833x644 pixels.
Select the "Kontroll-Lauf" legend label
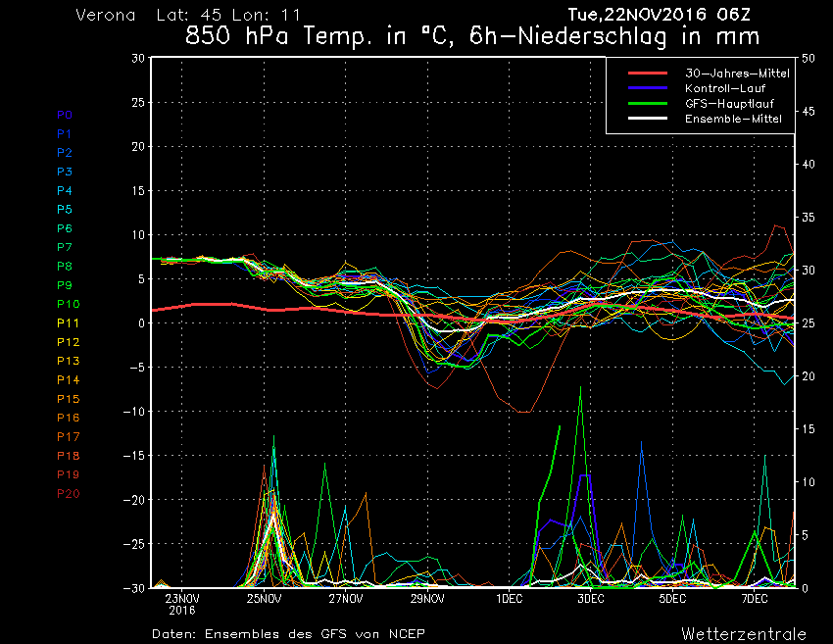pyautogui.click(x=725, y=88)
